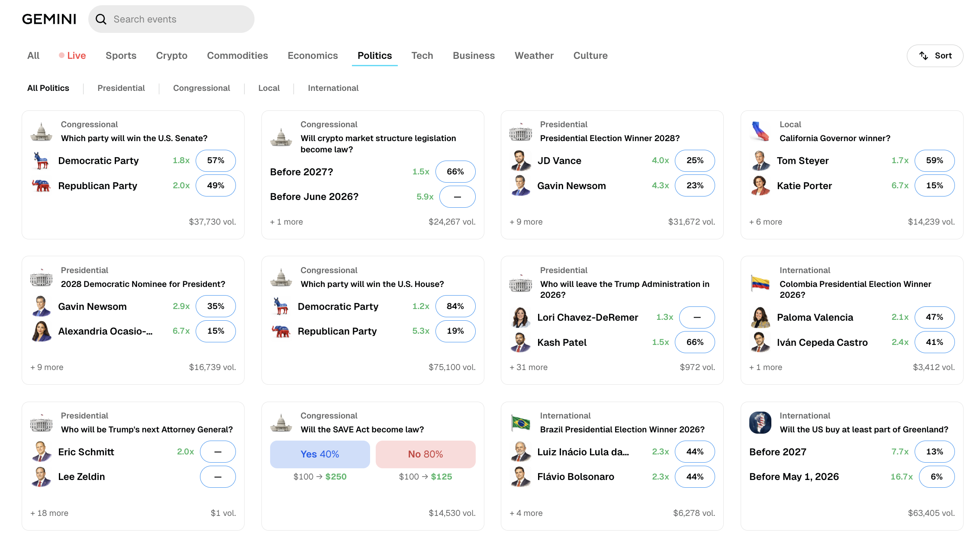Expand + 31 more on Trump Administration card
Viewport: 980px width, 541px height.
click(x=529, y=367)
